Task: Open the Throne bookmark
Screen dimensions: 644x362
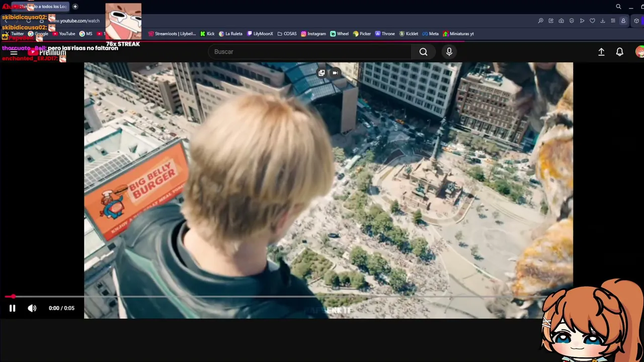Action: [385, 34]
